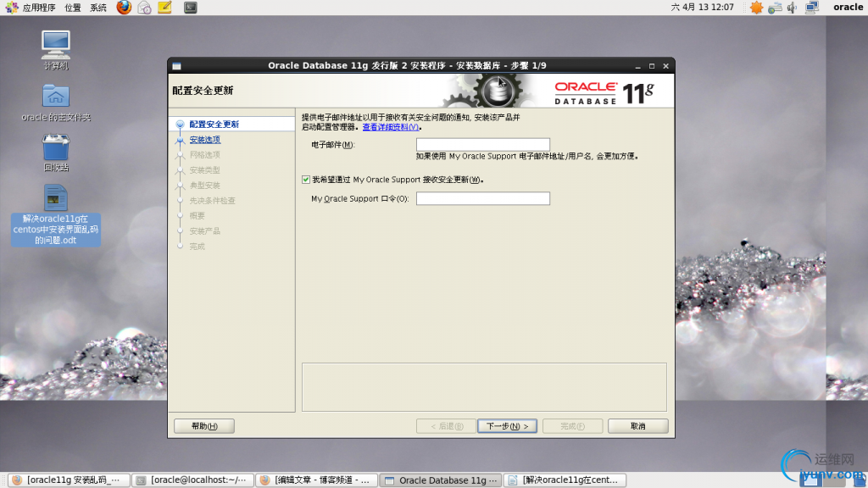Switch to oracle11g 安装乱码 Firefox taskbar window

click(x=69, y=480)
